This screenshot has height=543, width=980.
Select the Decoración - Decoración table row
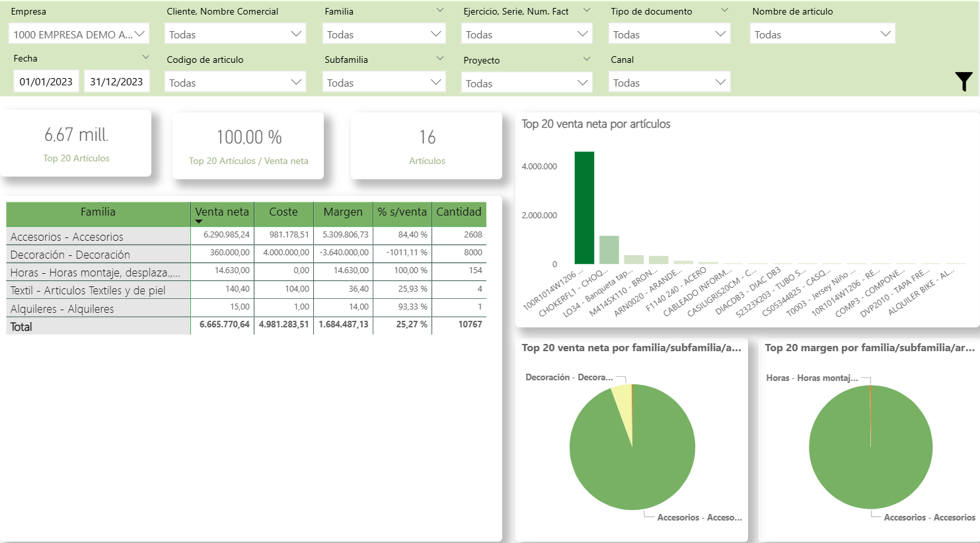point(98,255)
